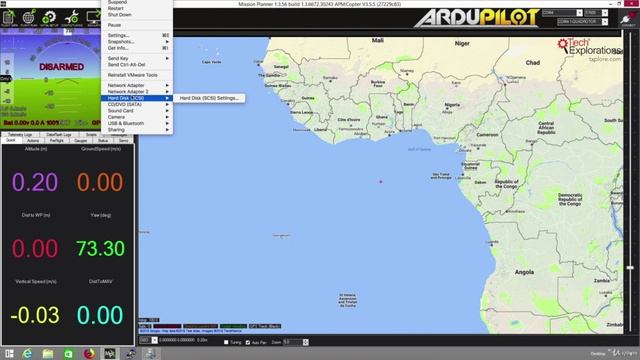Click the Connect plug icon
Screen dimensions: 640x360
tap(628, 19)
